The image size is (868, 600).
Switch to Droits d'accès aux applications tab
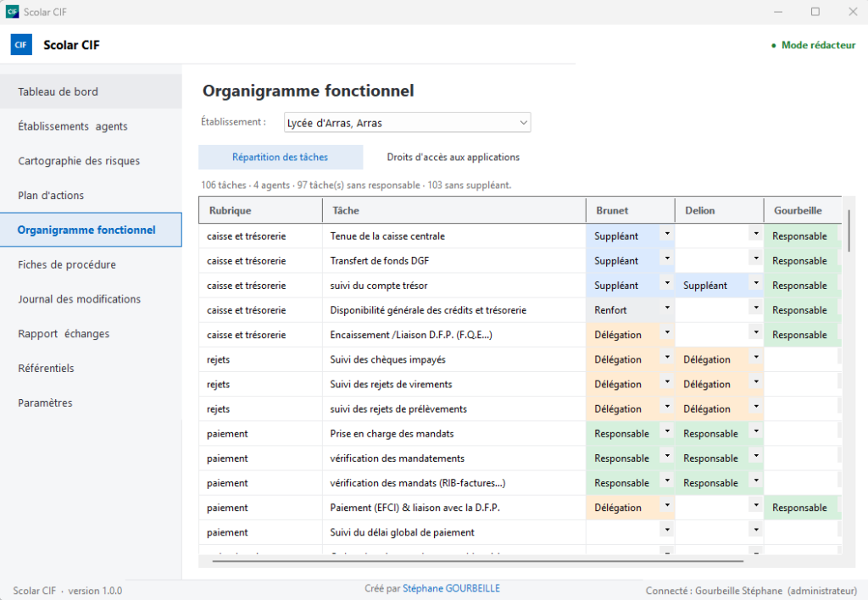pos(453,157)
